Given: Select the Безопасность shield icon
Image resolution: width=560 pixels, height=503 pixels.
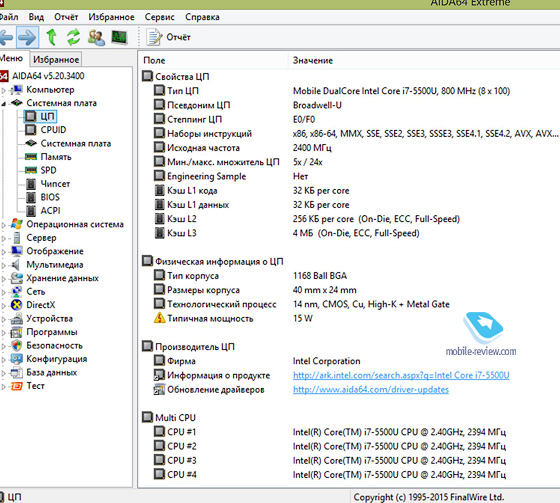Looking at the screenshot, I should click(x=16, y=345).
